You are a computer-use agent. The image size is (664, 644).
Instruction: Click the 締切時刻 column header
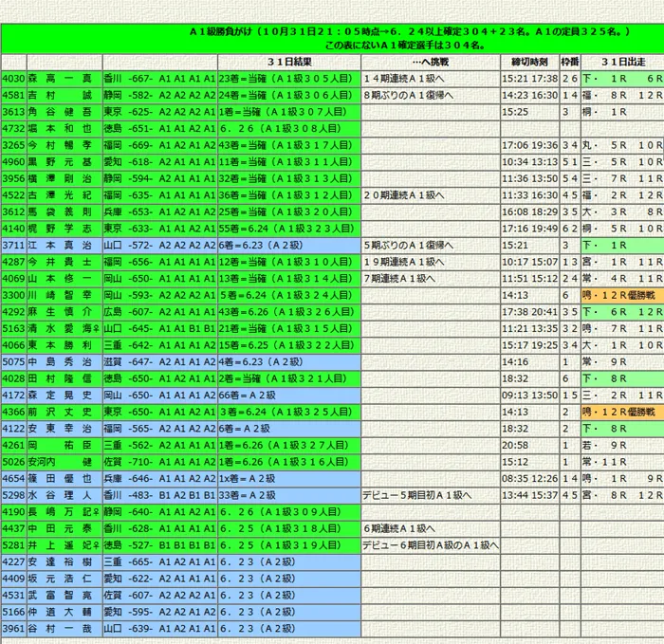[x=529, y=62]
